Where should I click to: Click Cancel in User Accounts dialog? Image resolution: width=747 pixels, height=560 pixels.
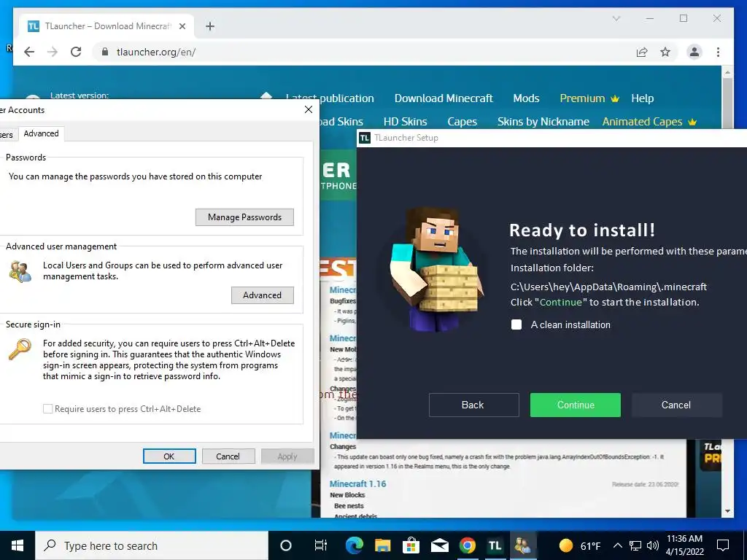coord(228,456)
